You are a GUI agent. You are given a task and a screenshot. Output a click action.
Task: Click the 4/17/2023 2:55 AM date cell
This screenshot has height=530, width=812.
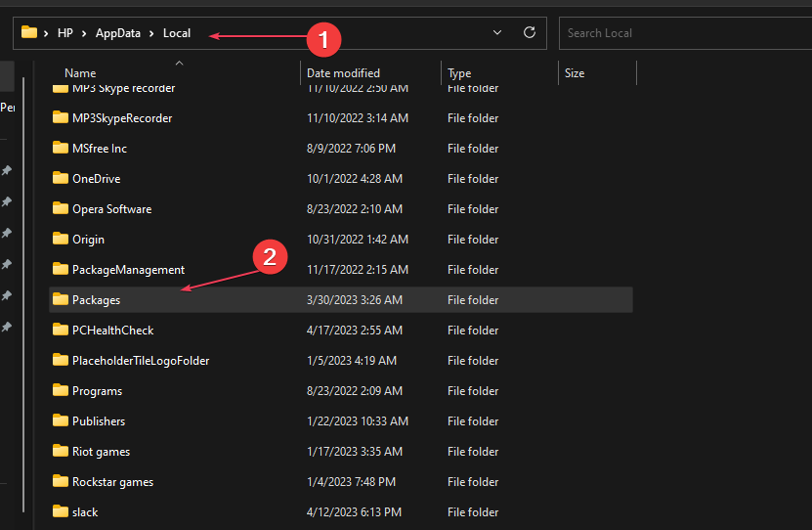coord(355,330)
